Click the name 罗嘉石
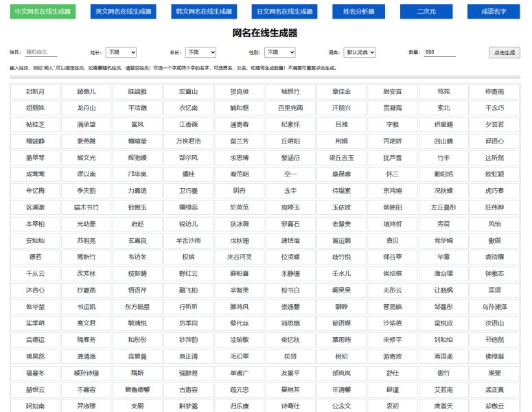 290,224
